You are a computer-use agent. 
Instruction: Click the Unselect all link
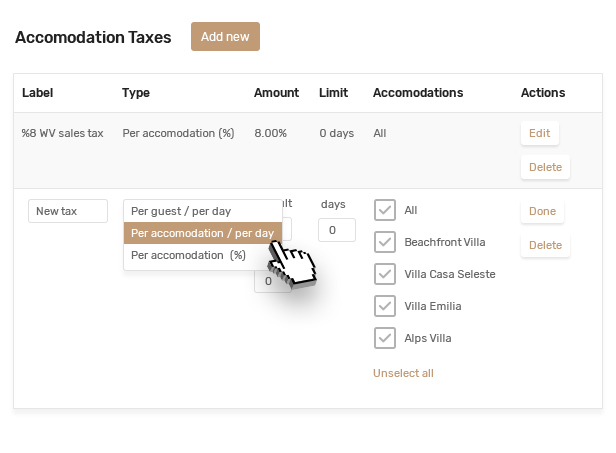403,373
